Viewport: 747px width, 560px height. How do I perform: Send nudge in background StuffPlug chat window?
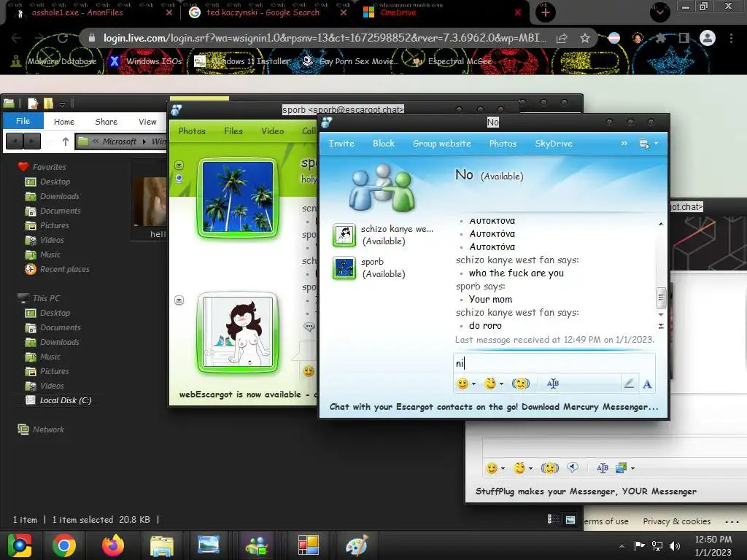pyautogui.click(x=550, y=468)
